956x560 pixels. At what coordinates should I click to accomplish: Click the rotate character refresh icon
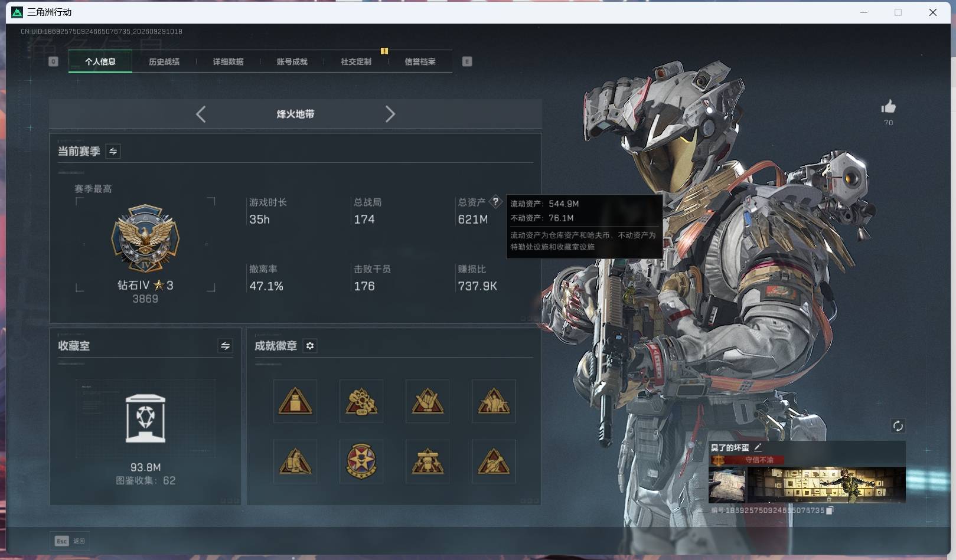[898, 426]
